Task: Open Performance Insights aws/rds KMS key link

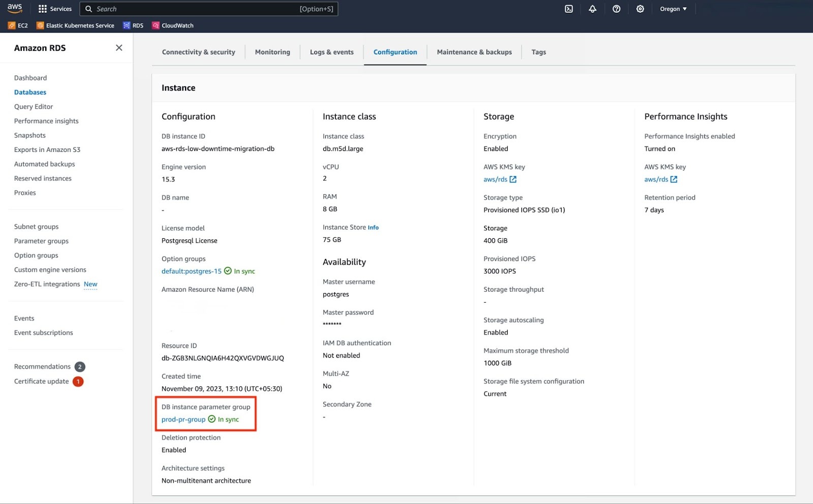Action: coord(656,179)
